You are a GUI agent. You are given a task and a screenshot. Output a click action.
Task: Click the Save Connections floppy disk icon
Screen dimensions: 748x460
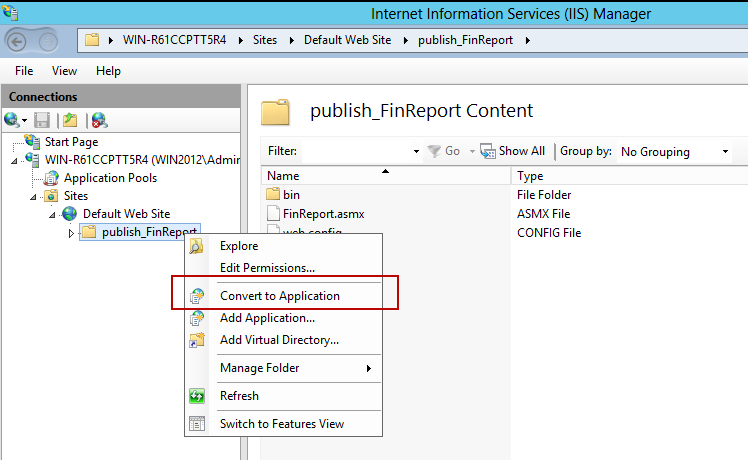[42, 120]
